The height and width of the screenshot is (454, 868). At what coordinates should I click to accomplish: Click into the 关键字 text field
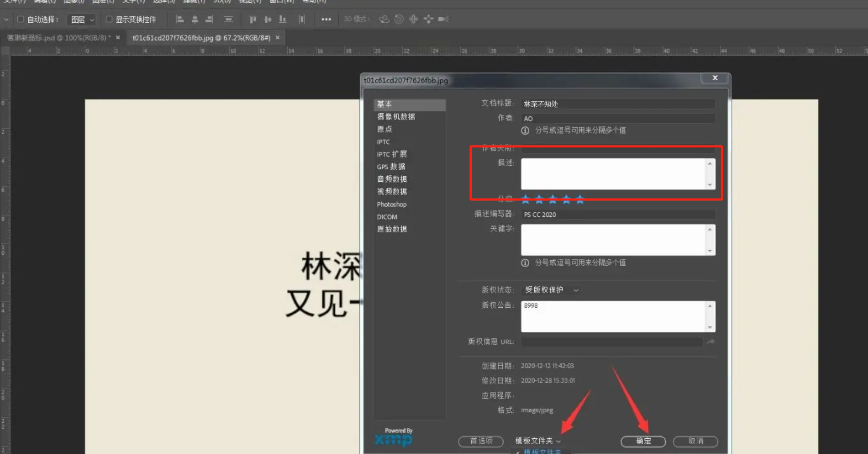[613, 240]
